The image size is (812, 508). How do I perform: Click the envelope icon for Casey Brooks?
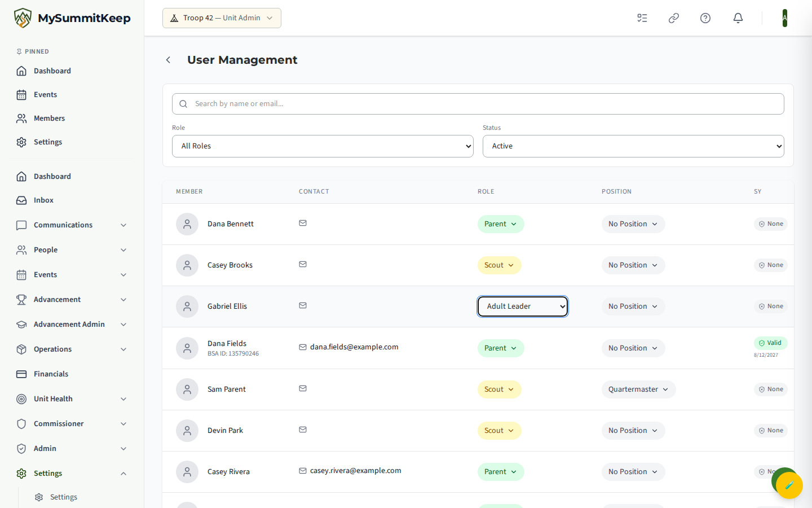point(303,264)
